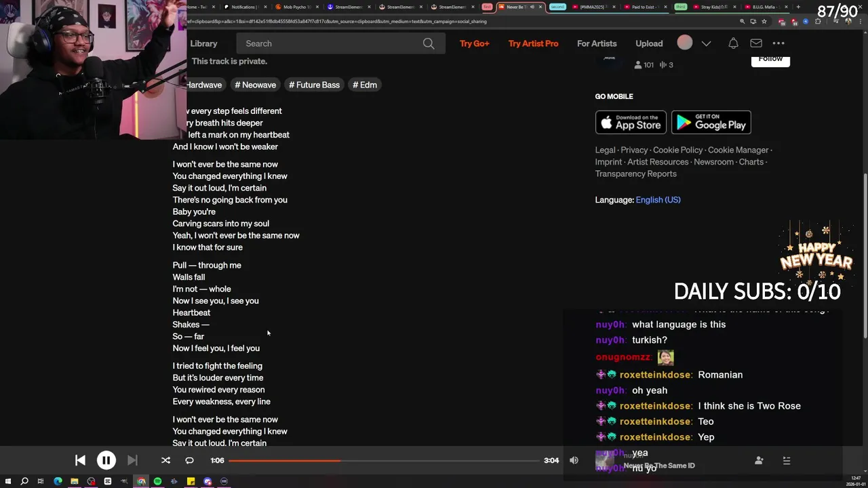
Task: Open Try Artist Pro link
Action: click(x=534, y=43)
